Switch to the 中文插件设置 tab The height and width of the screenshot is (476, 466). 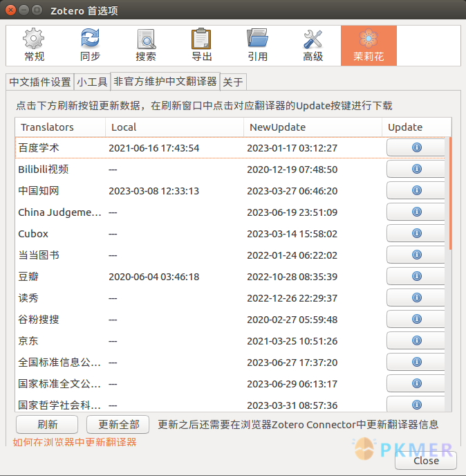click(40, 82)
